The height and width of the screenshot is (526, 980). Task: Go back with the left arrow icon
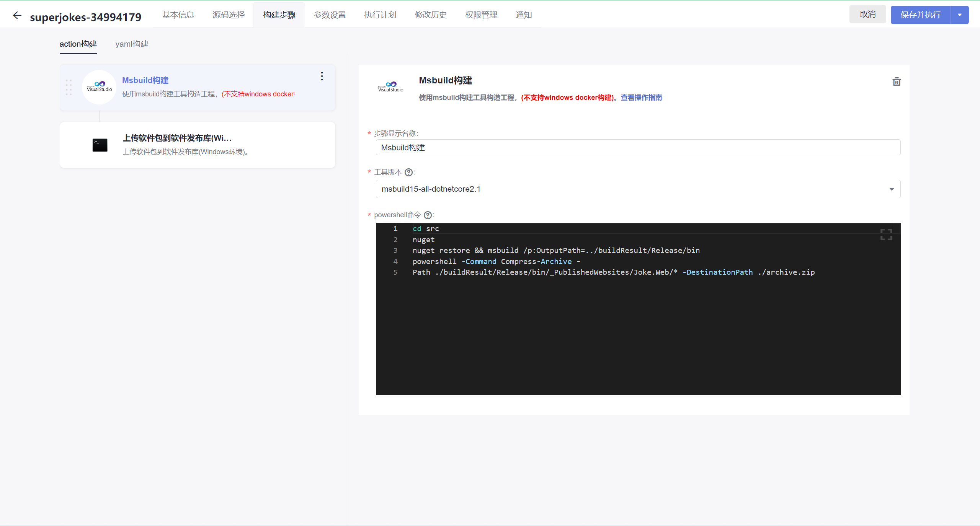tap(17, 15)
